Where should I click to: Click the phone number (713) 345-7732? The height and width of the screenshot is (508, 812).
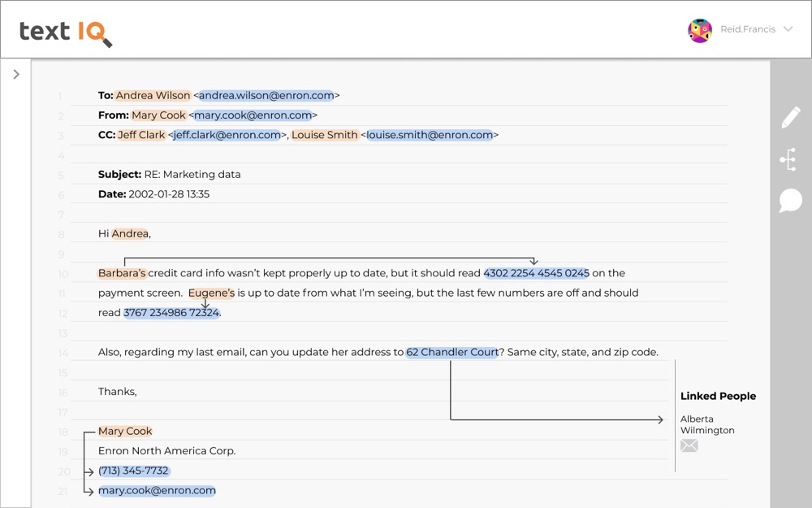pyautogui.click(x=133, y=471)
